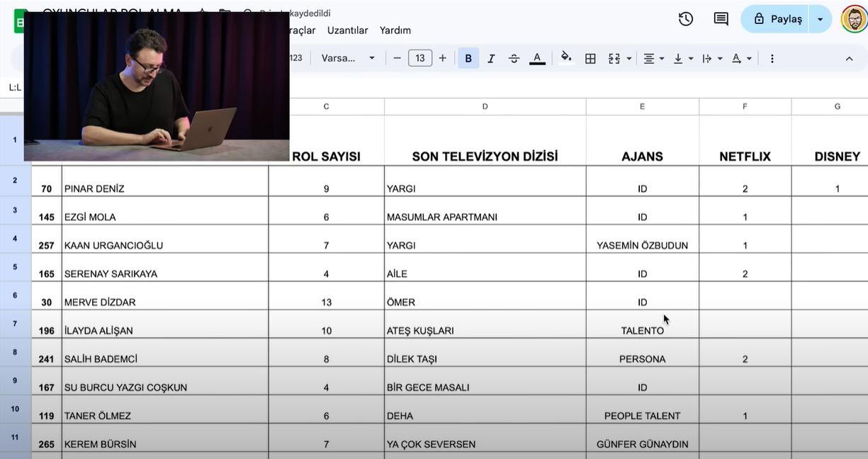Select the İLAYDA ALİŞAN cell
This screenshot has width=868, height=459.
coord(165,324)
